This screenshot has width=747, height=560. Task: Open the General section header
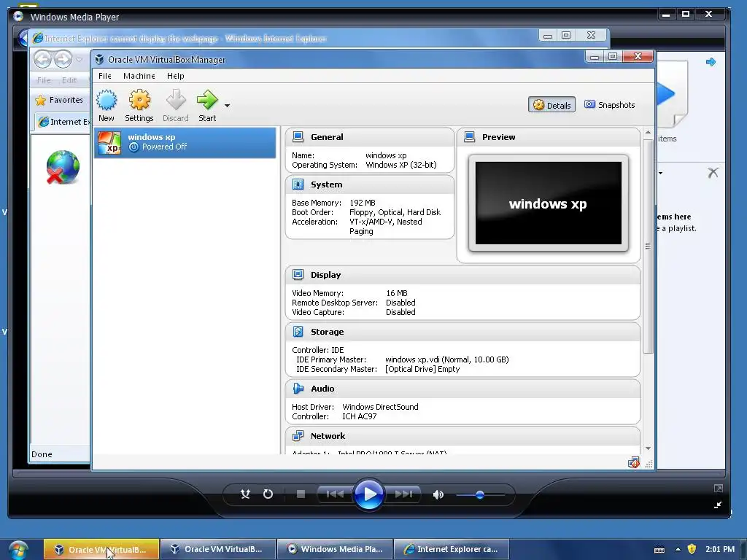(x=370, y=137)
